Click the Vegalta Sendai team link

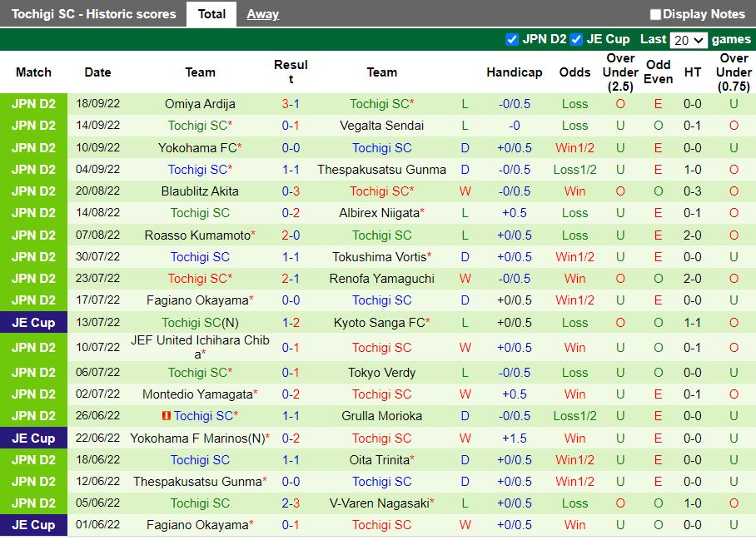[x=382, y=126]
